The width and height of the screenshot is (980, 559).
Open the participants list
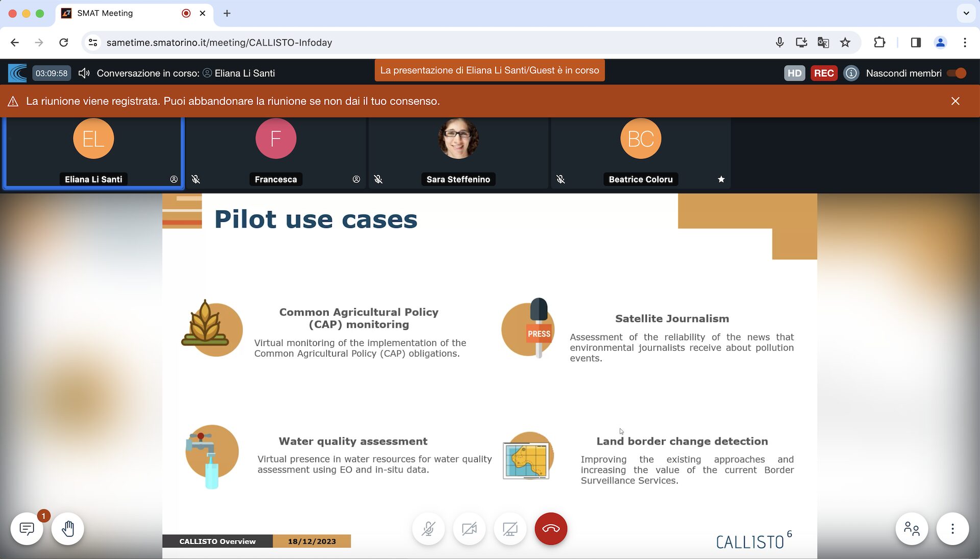click(912, 529)
